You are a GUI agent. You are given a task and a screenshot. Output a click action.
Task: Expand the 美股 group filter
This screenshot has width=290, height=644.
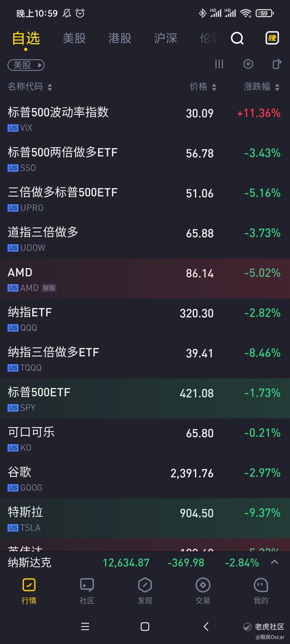click(x=26, y=65)
